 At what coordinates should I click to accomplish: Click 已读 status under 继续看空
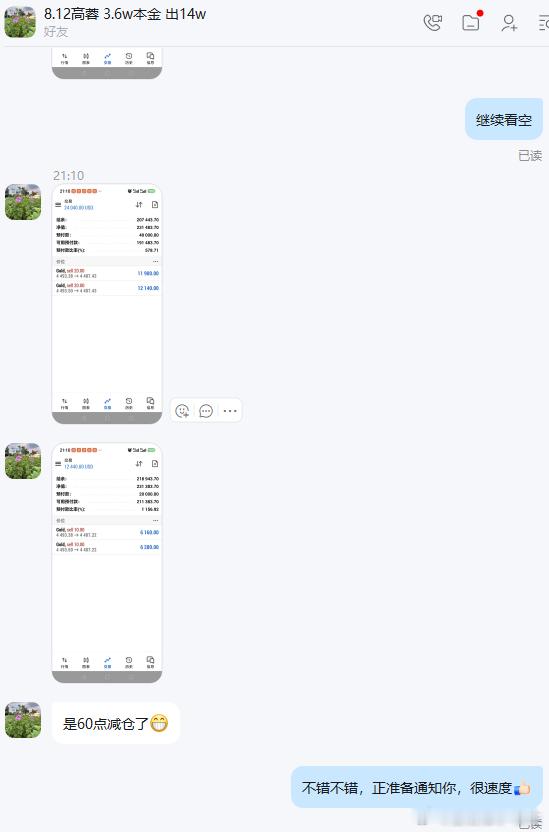coord(530,155)
